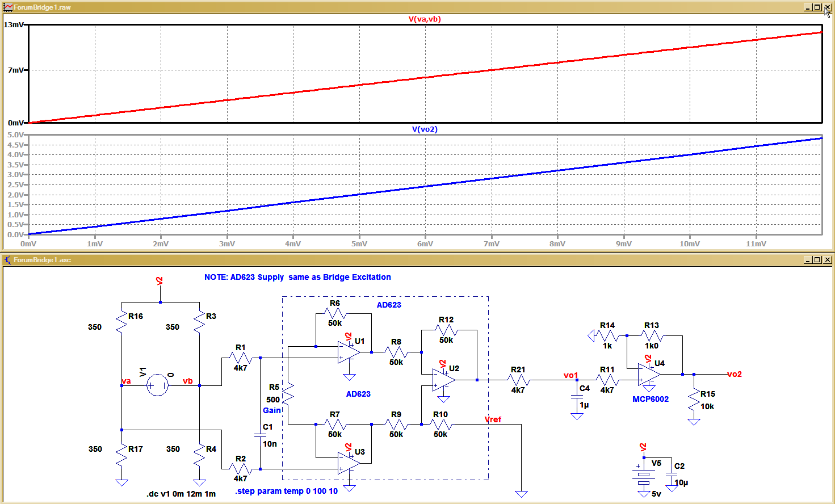Select the R14 resistor symbol
835x504 pixels.
pos(607,335)
